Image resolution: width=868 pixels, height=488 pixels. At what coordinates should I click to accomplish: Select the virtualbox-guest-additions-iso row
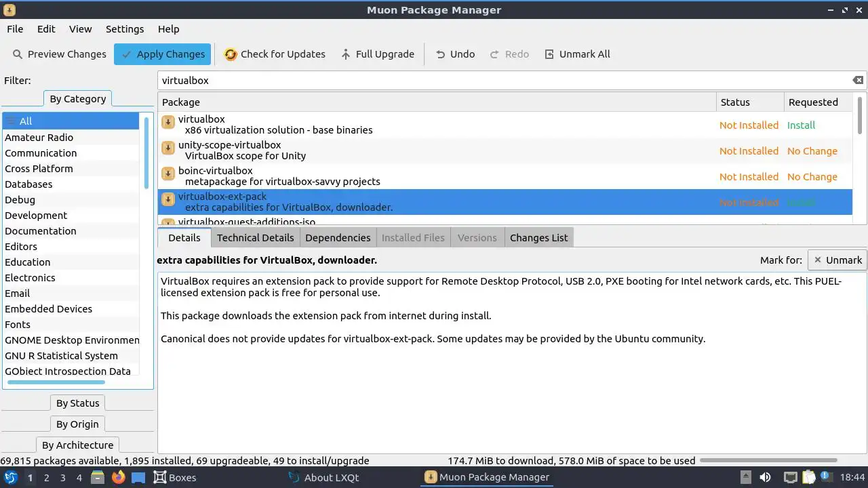(x=505, y=220)
